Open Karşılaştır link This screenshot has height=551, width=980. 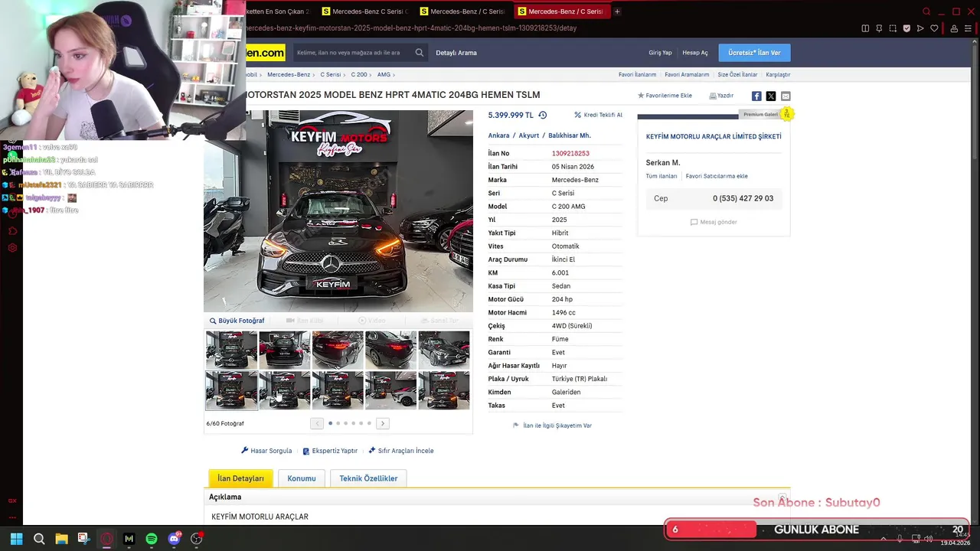pyautogui.click(x=778, y=74)
